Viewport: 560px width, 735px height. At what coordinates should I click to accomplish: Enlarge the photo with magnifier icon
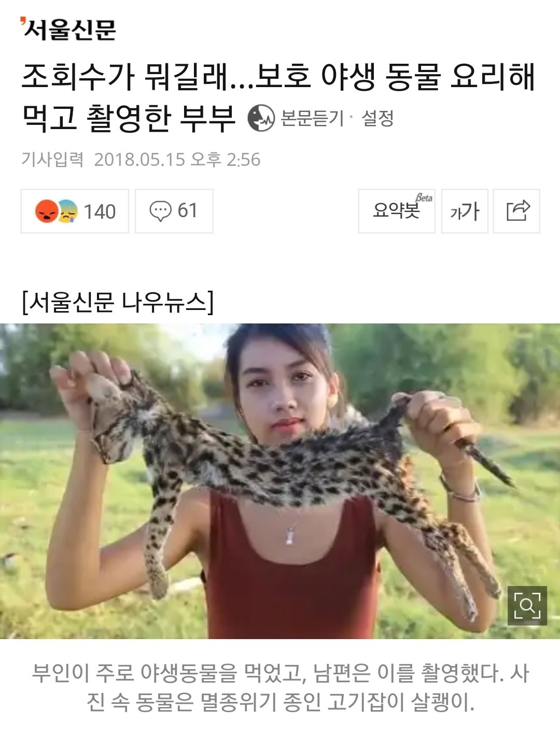tap(527, 605)
